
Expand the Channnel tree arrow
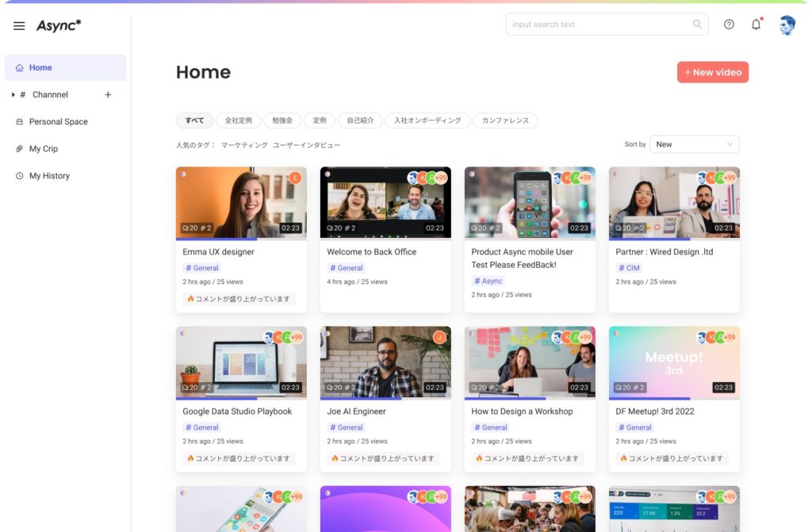point(13,95)
